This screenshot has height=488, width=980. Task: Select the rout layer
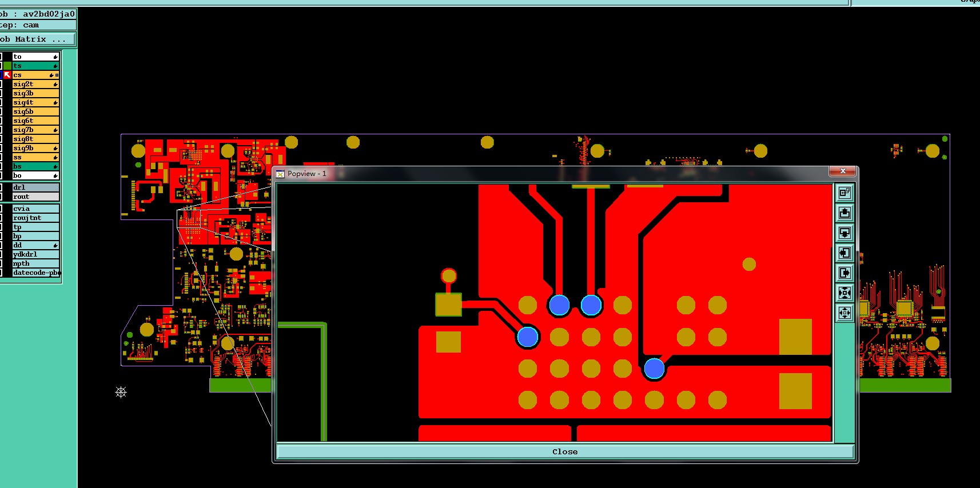(35, 197)
